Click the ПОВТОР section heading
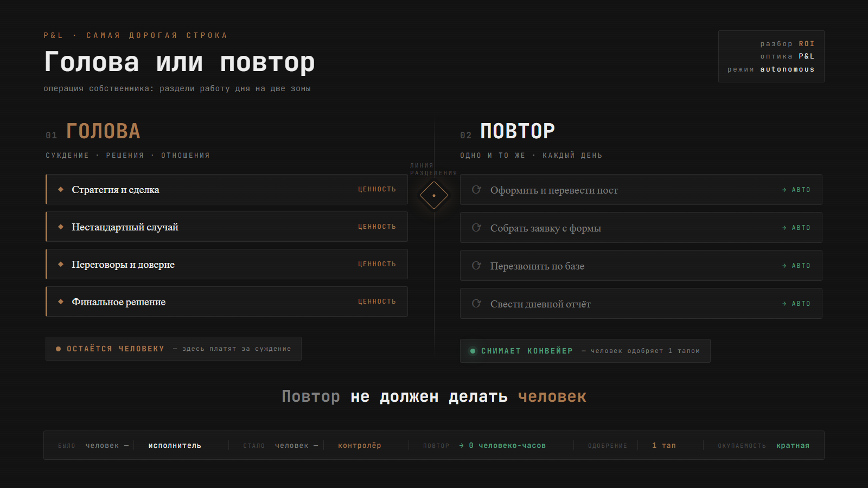Screen dimensions: 868x488 [518, 131]
